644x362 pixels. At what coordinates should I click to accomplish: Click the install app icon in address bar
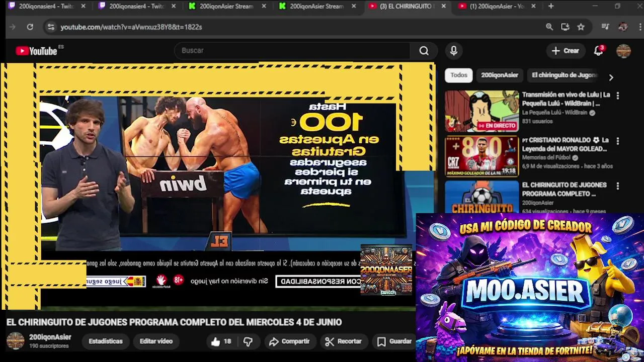click(x=565, y=27)
